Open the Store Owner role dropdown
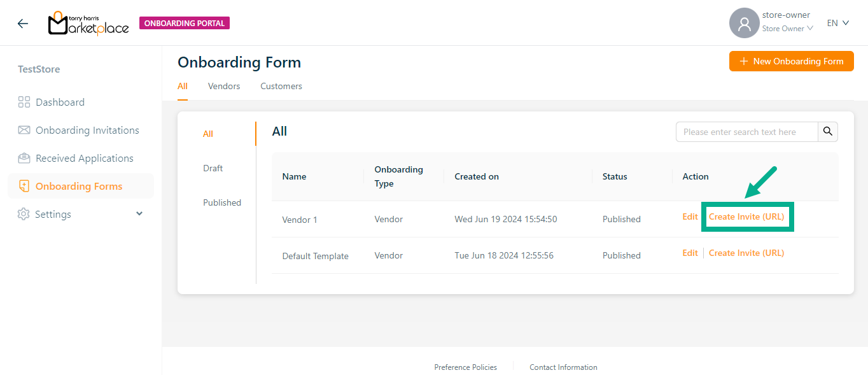Viewport: 868px width, 375px height. point(788,29)
